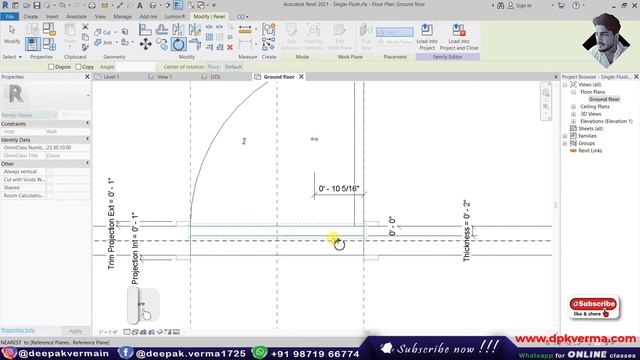Click the red Delete X icon

click(230, 47)
